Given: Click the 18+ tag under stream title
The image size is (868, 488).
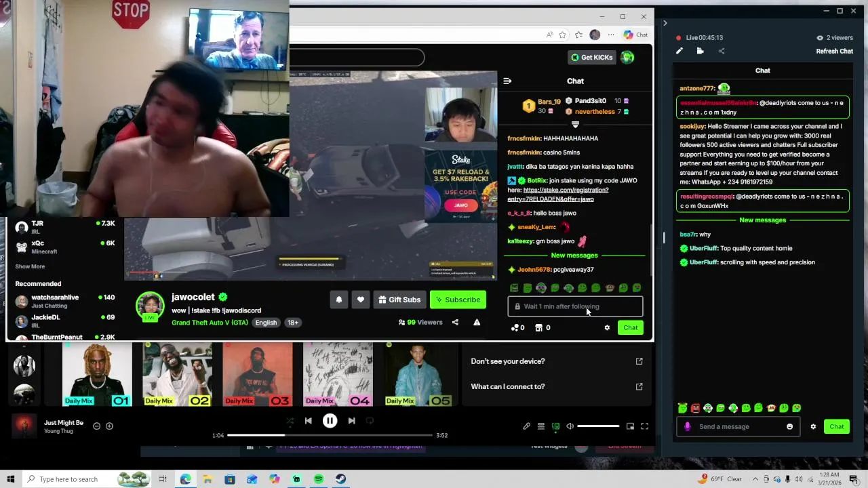Looking at the screenshot, I should [293, 323].
